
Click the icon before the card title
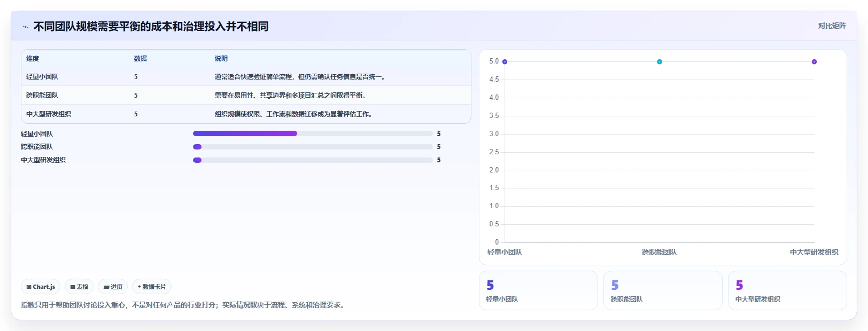pos(25,27)
